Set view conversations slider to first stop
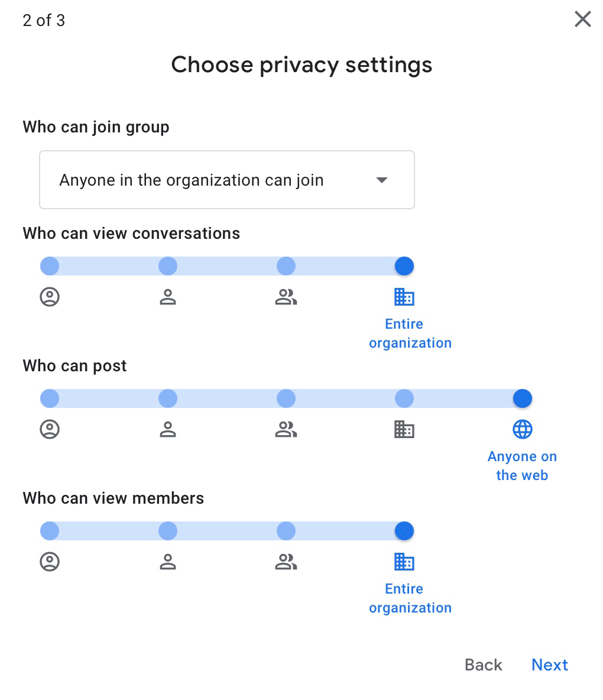The height and width of the screenshot is (700, 603). pos(50,266)
